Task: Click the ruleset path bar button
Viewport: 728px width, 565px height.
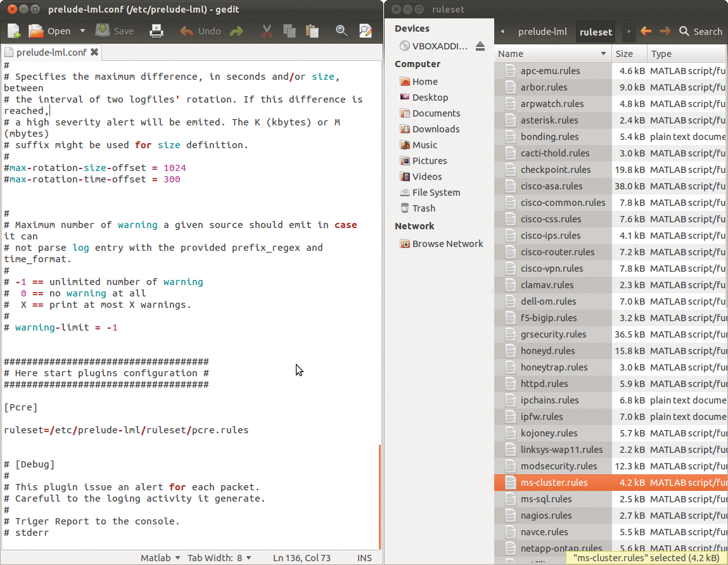Action: click(596, 32)
